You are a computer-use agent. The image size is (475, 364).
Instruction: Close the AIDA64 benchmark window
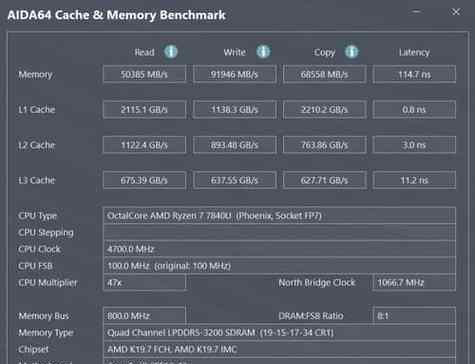click(456, 12)
